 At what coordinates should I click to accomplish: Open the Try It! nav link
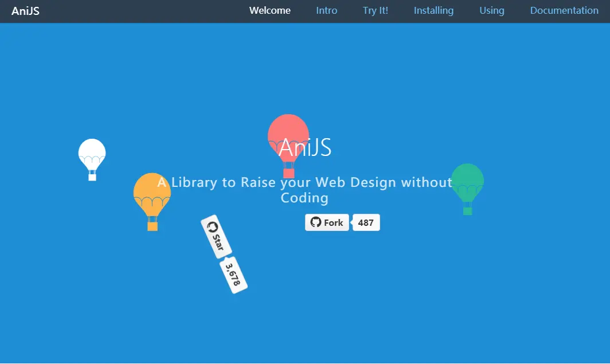(x=376, y=10)
